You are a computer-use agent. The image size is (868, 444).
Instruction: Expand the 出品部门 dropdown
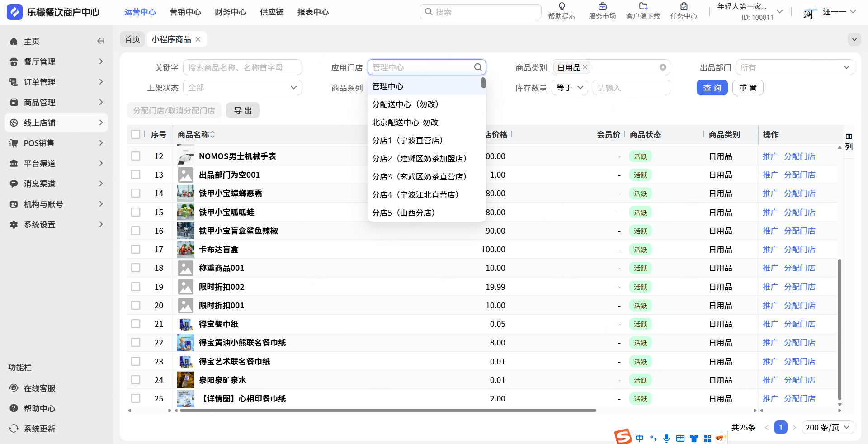coord(795,67)
